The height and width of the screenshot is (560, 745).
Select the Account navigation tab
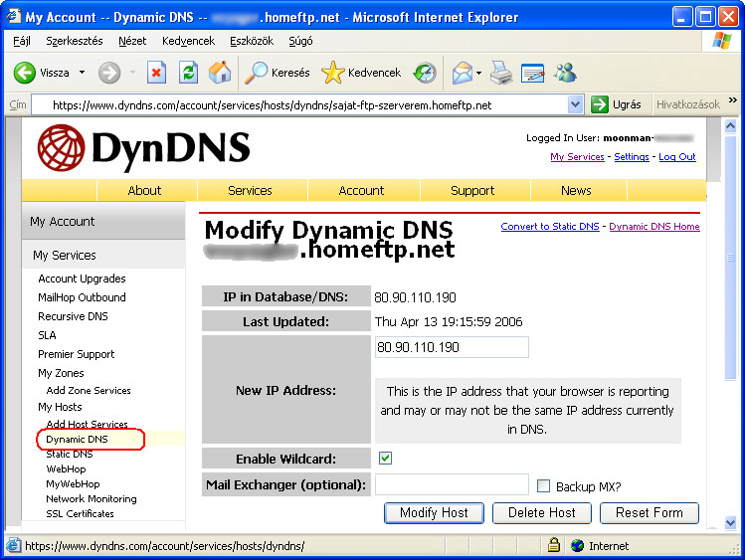click(x=361, y=190)
